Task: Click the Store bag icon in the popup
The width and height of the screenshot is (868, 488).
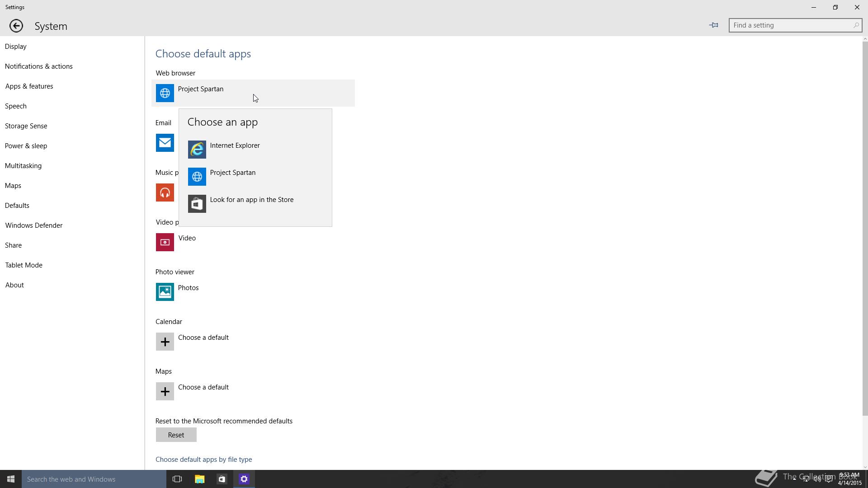Action: click(x=197, y=204)
